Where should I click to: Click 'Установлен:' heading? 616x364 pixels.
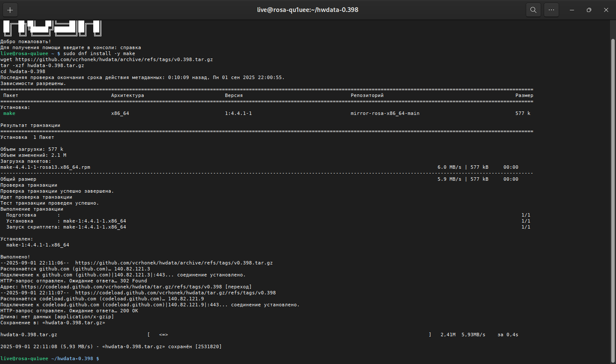(17, 239)
